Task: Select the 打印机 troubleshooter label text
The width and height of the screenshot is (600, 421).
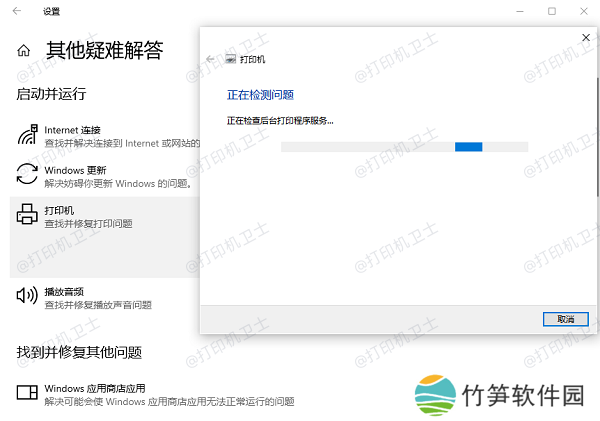Action: (59, 211)
